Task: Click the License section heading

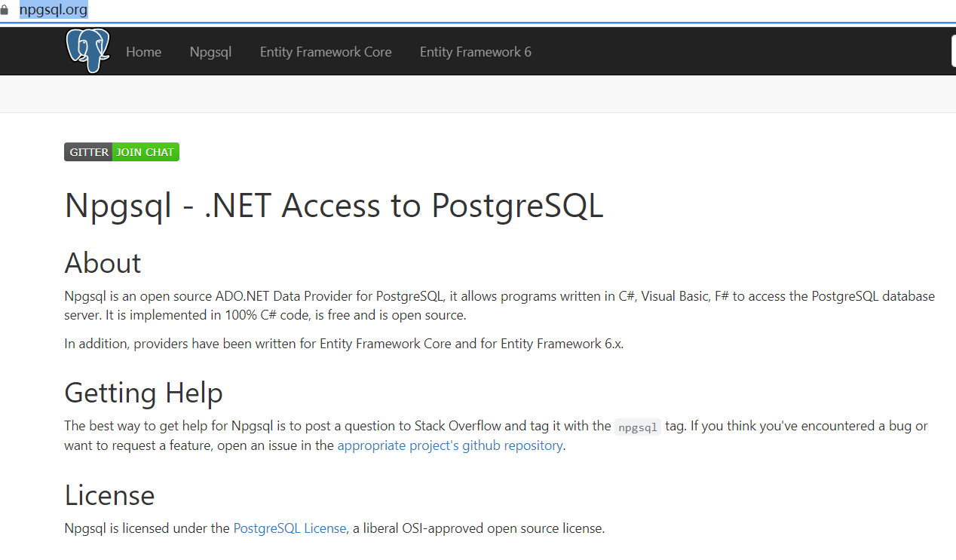Action: coord(109,495)
